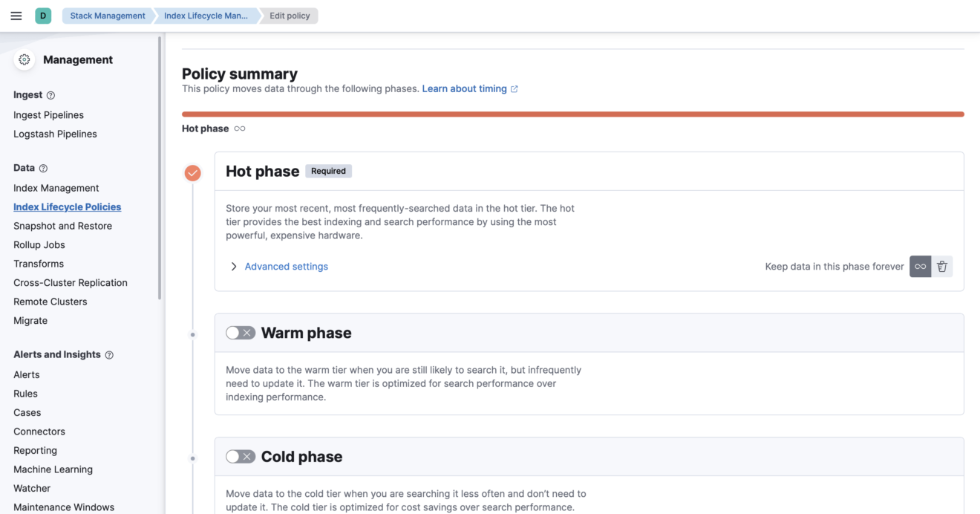The image size is (980, 514).
Task: Open the Learn about timing link
Action: (465, 88)
